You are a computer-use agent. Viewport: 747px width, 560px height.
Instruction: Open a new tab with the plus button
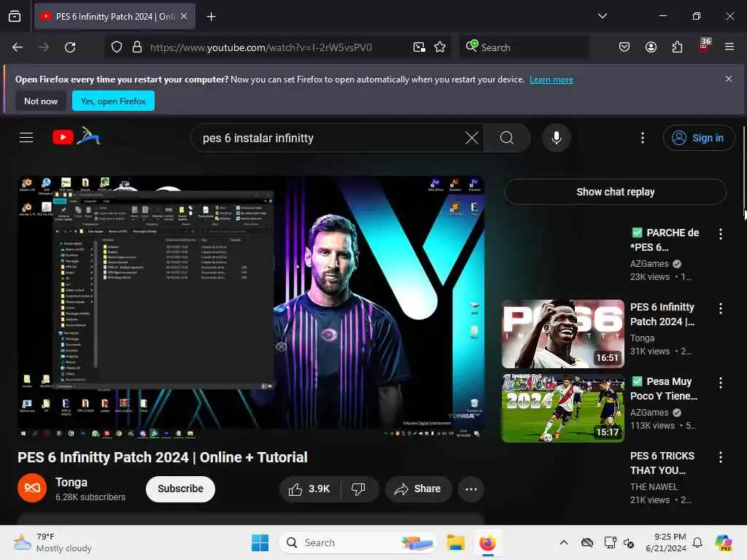pyautogui.click(x=211, y=17)
